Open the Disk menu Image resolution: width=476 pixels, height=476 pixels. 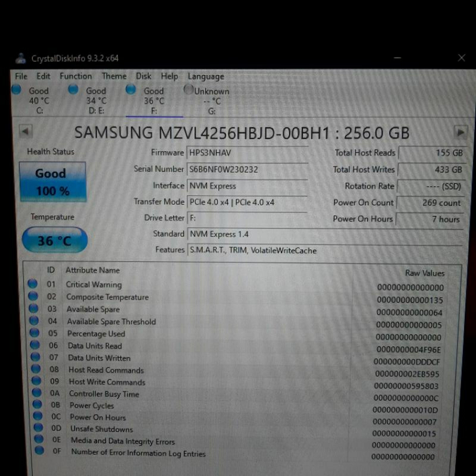(x=143, y=76)
